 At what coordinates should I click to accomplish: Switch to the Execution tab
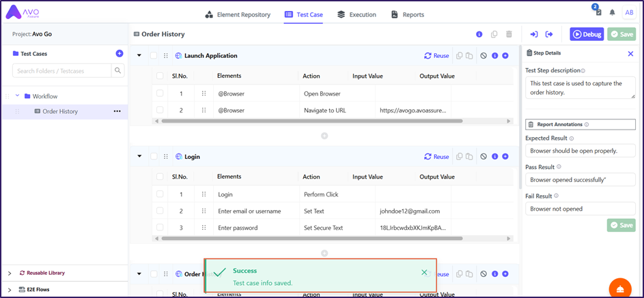356,14
